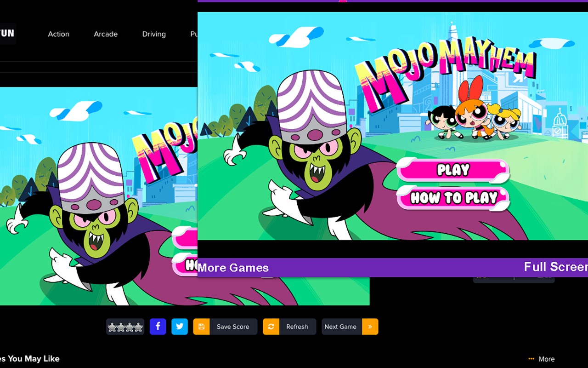
Task: Click the FUN site logo
Action: 7,34
